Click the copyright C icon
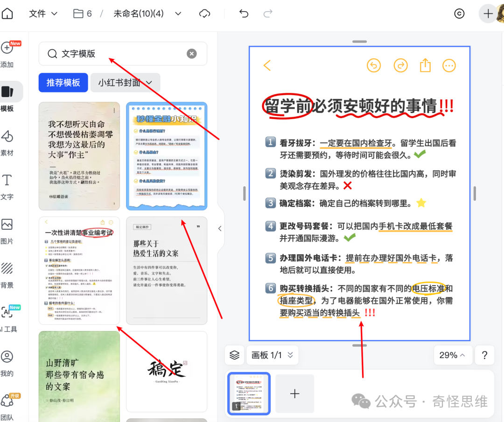Viewport: 504px width, 422px height. click(459, 14)
